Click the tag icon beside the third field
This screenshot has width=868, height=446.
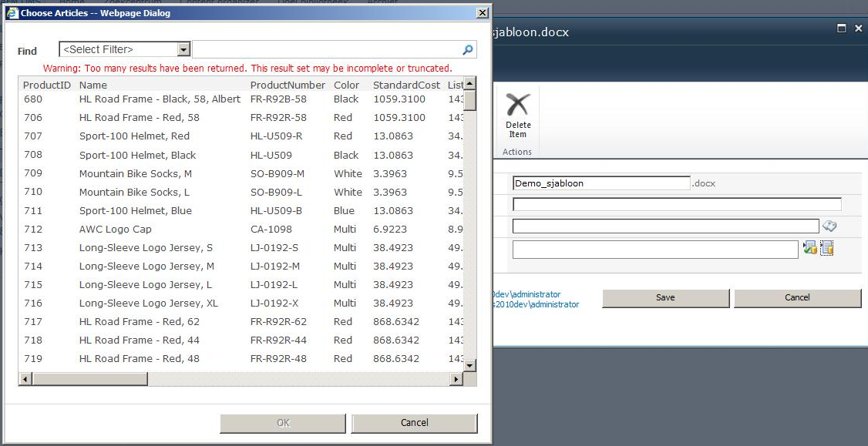(x=829, y=226)
